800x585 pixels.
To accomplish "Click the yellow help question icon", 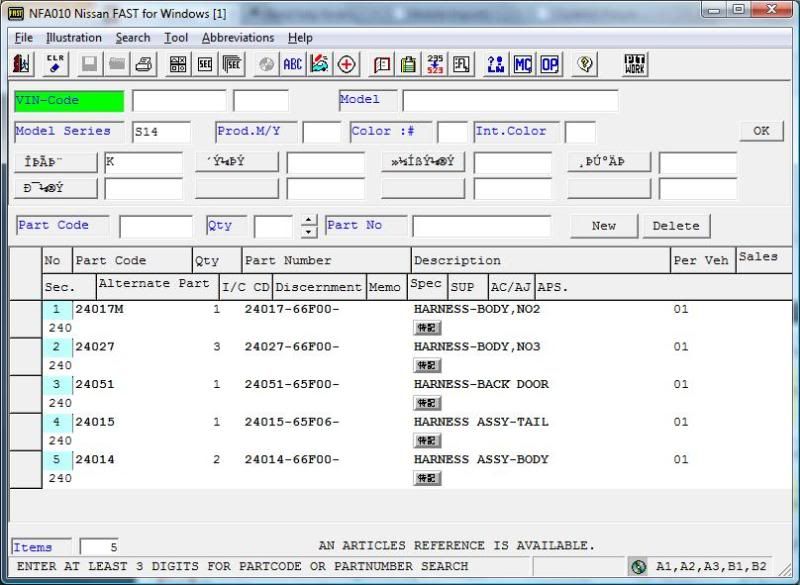I will point(585,64).
